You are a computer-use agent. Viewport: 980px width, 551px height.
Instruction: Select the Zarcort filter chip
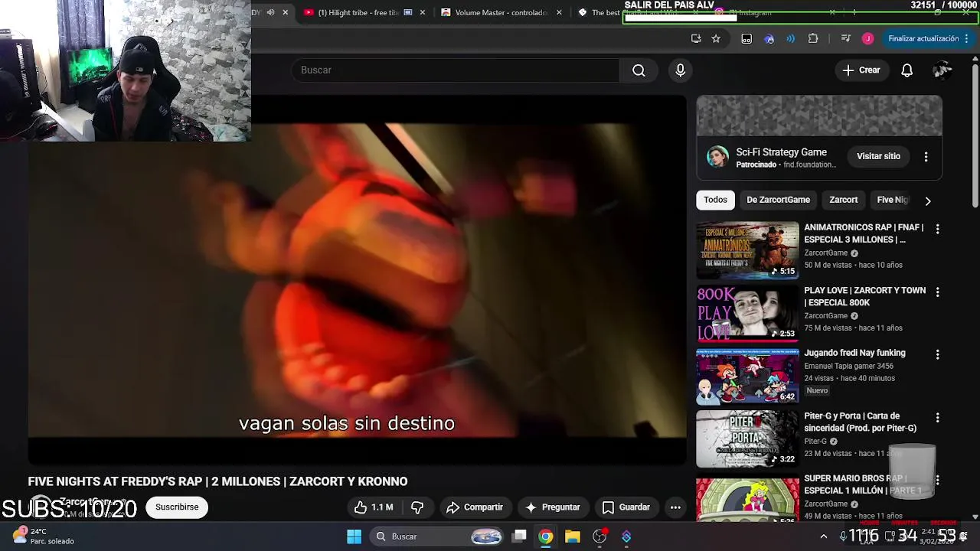[843, 200]
